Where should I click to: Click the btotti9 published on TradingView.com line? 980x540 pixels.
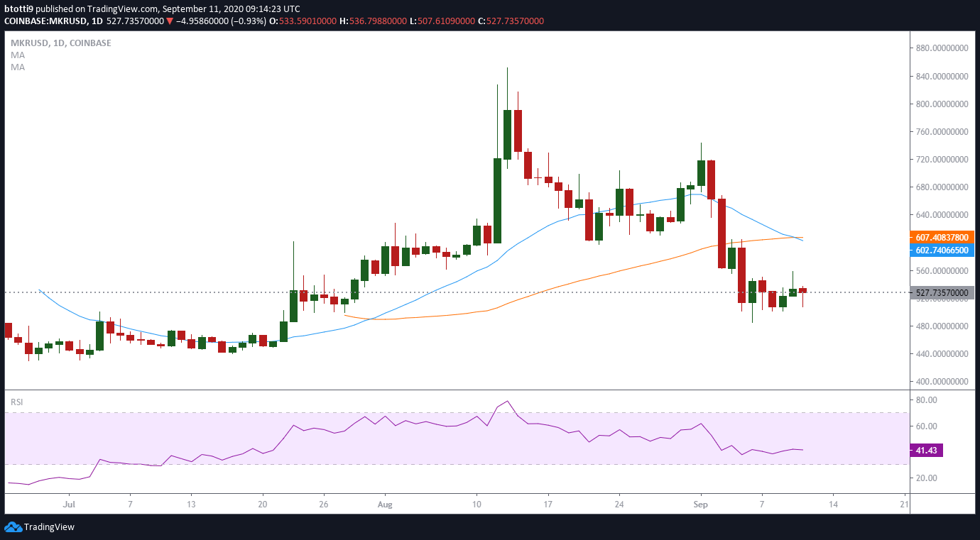tap(152, 9)
